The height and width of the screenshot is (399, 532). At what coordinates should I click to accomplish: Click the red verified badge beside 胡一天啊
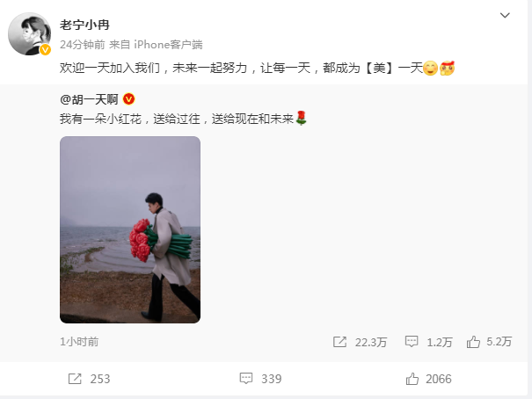(x=128, y=99)
